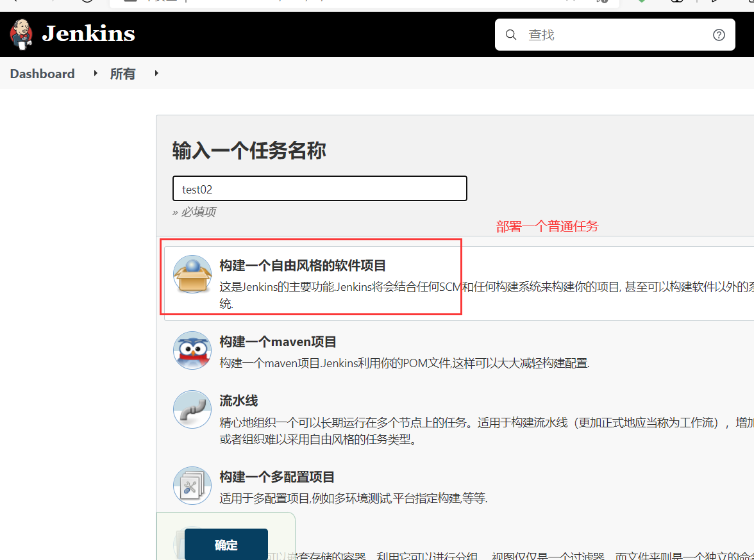This screenshot has width=754, height=560.
Task: Open the 所有 breadcrumb view
Action: coord(122,74)
